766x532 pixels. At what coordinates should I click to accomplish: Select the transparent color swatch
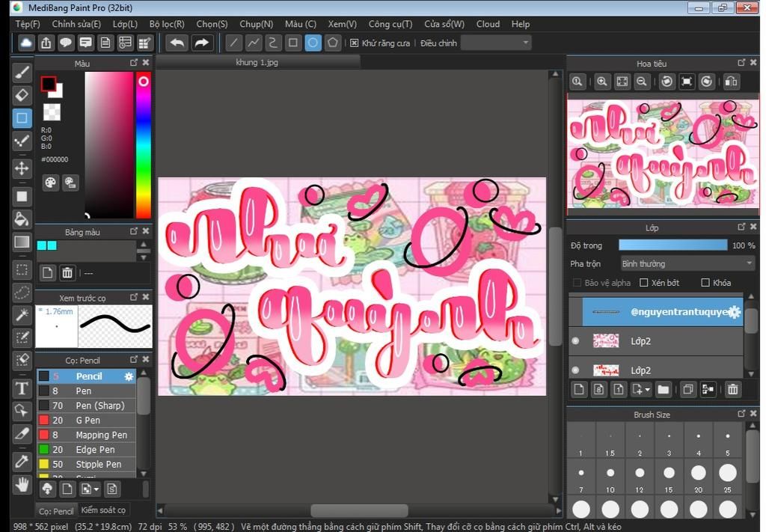click(x=52, y=112)
